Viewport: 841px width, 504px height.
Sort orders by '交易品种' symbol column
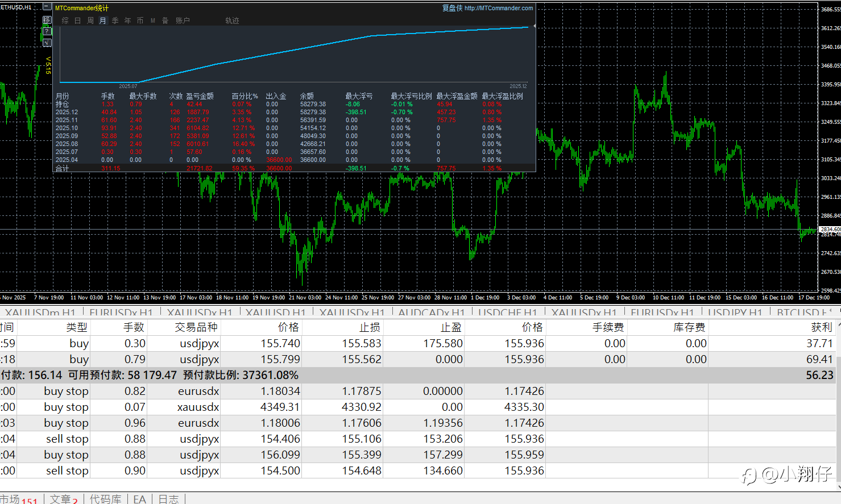196,327
